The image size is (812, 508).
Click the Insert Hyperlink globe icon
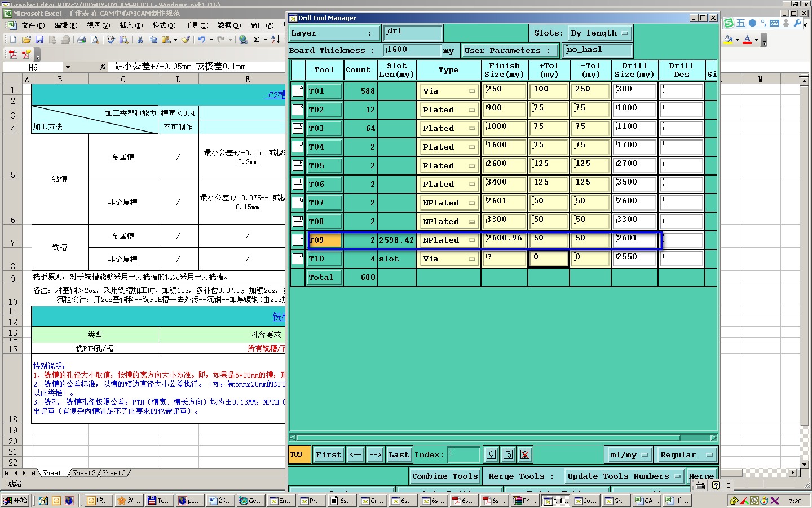tap(244, 40)
